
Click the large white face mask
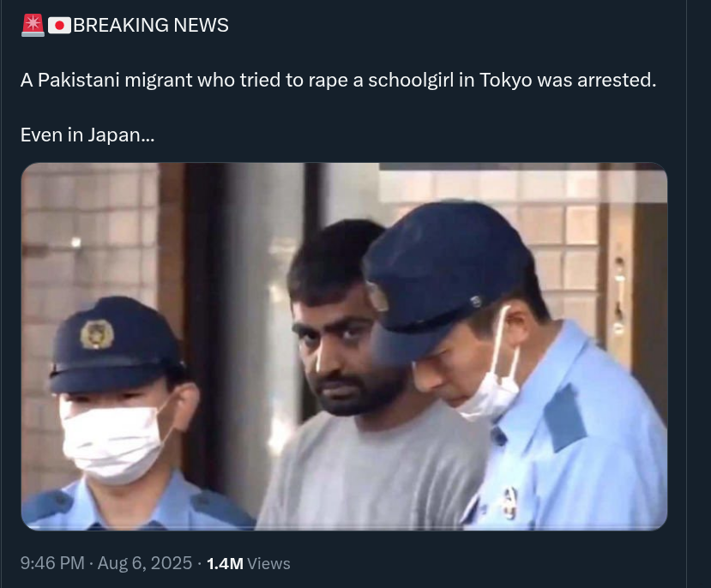tap(113, 443)
